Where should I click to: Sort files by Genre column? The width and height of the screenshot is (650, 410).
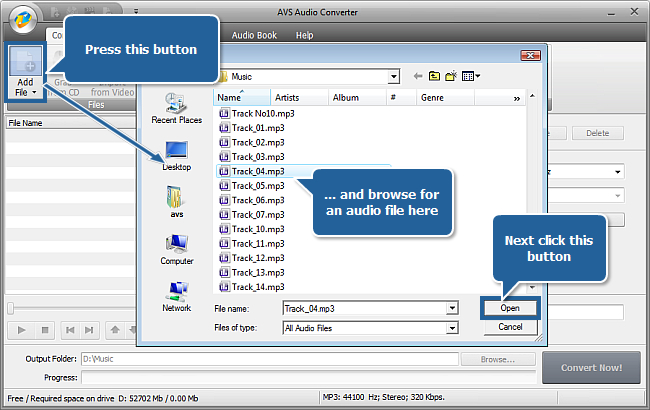pos(445,97)
